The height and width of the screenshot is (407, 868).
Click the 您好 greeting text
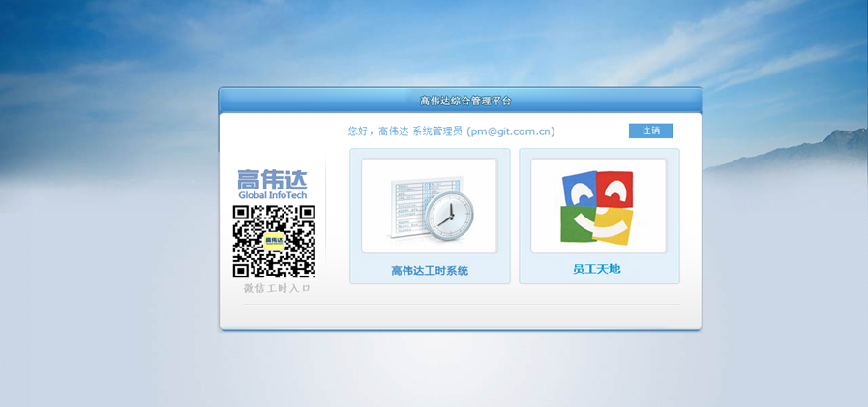359,131
